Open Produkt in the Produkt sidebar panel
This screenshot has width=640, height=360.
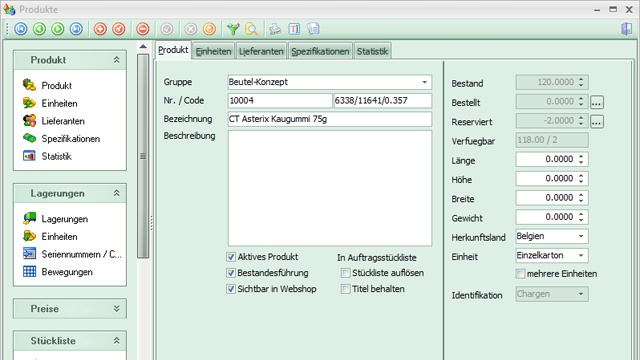coord(56,85)
